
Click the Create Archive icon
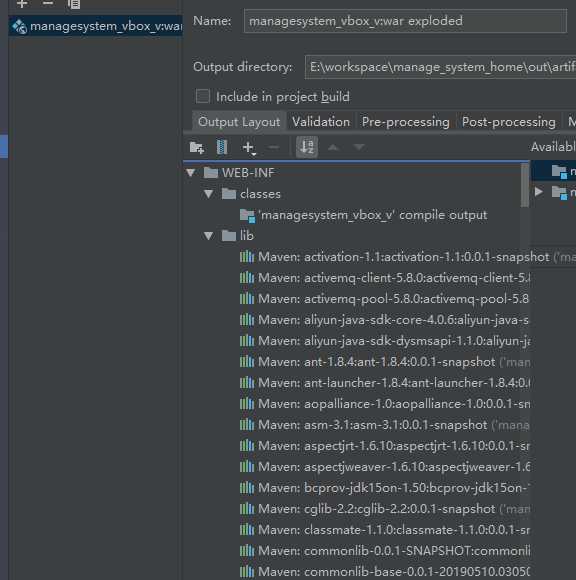click(222, 147)
